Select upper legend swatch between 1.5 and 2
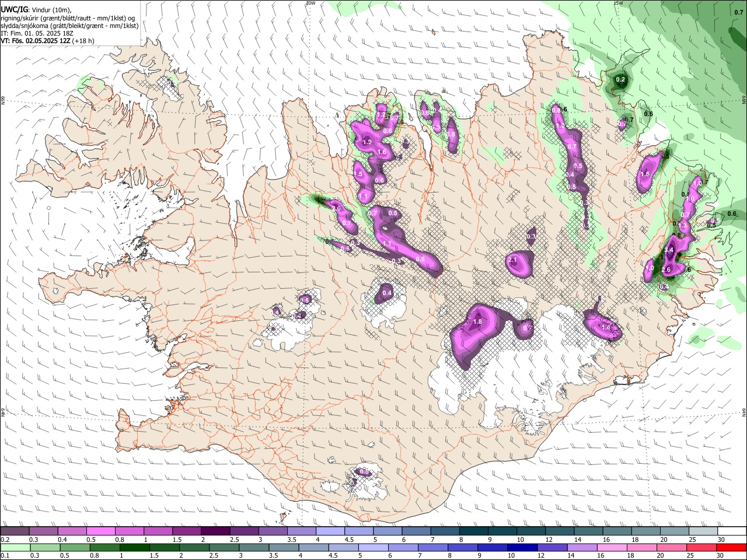Viewport: 747px width, 560px height. pyautogui.click(x=187, y=531)
